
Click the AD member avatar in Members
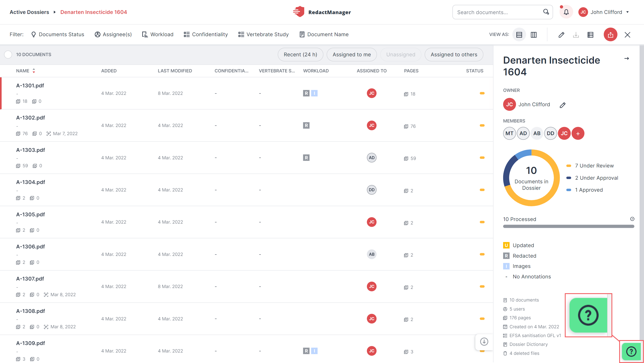[523, 133]
